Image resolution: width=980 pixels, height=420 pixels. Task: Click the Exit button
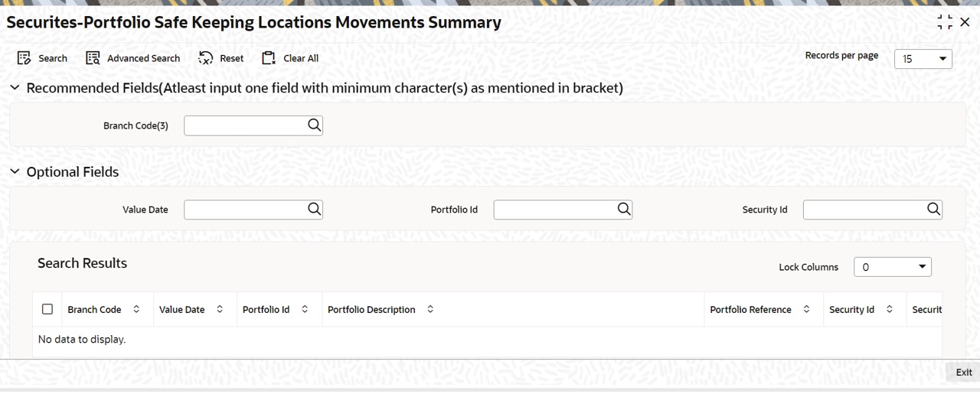pyautogui.click(x=964, y=373)
